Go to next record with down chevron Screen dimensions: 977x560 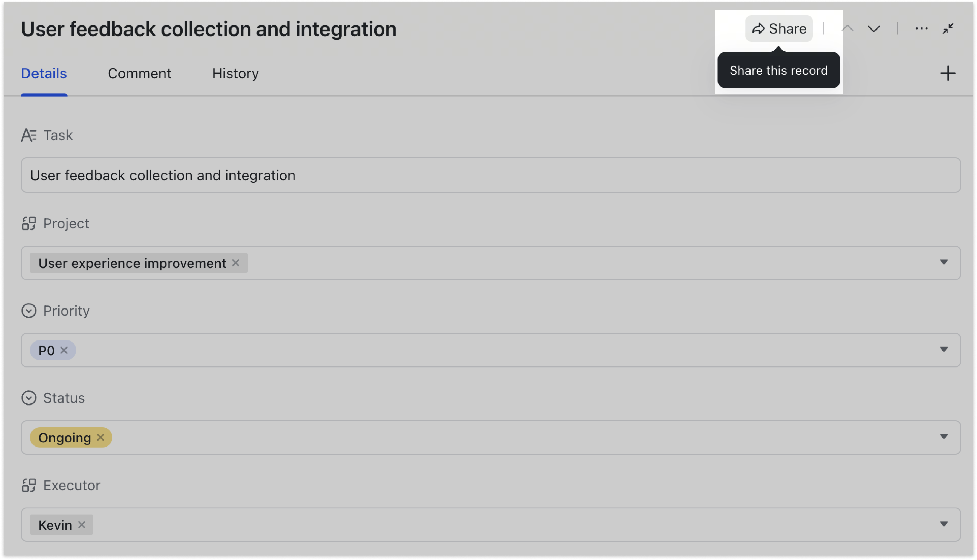point(874,29)
